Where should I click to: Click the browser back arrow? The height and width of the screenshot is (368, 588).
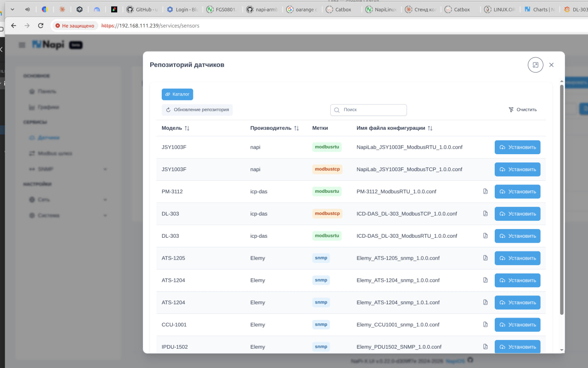tap(14, 26)
